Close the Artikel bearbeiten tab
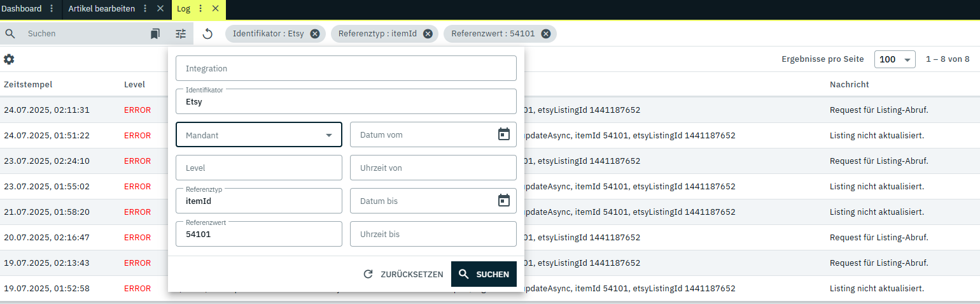This screenshot has height=304, width=980. coord(160,9)
